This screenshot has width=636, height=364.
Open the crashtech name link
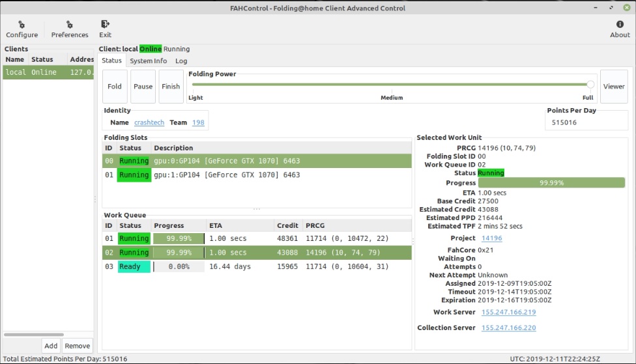[149, 122]
